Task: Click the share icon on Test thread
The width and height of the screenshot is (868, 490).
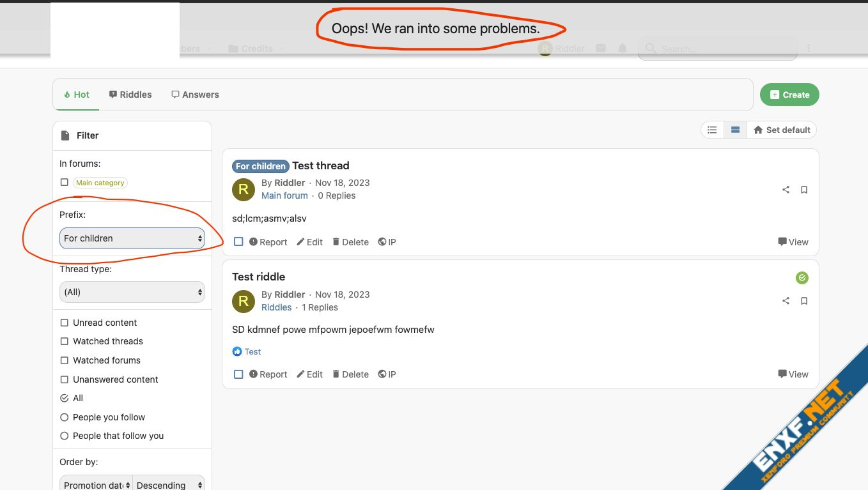Action: pos(786,190)
